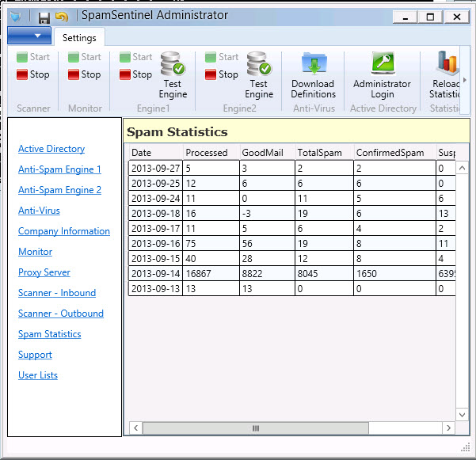Stop Engine2 service
The height and width of the screenshot is (460, 476).
tap(222, 74)
